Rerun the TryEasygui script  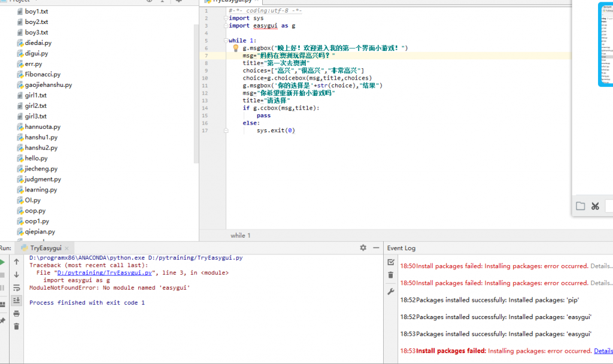4,262
